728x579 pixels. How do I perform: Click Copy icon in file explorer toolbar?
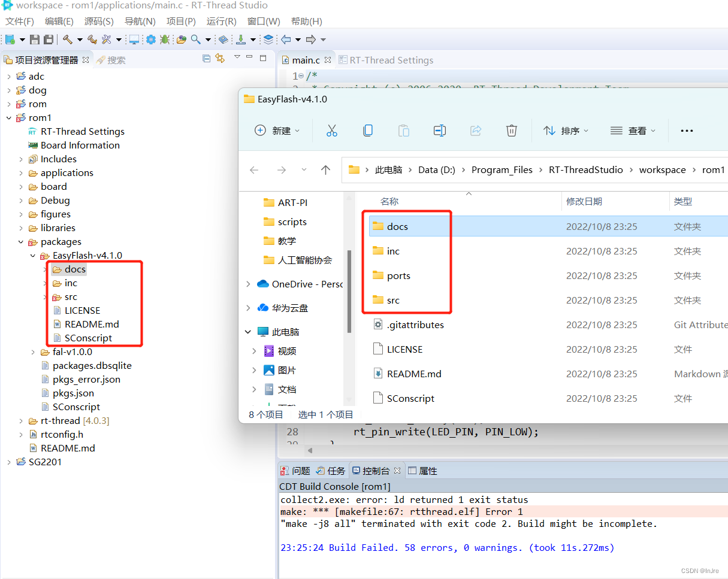(368, 131)
